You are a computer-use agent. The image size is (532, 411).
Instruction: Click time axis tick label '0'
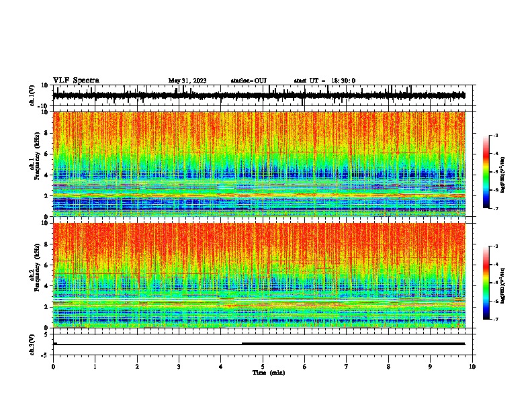pos(53,367)
